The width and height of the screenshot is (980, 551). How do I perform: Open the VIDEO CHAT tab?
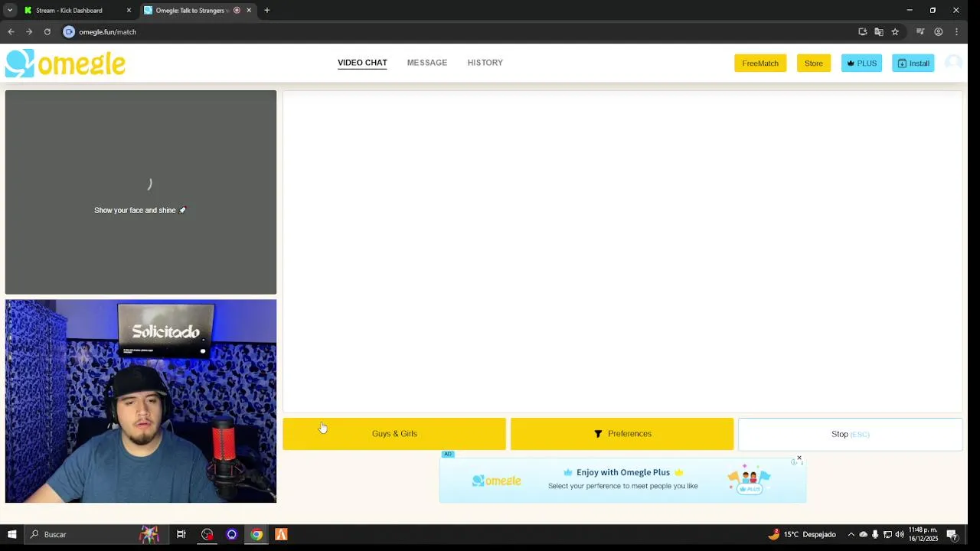coord(362,63)
